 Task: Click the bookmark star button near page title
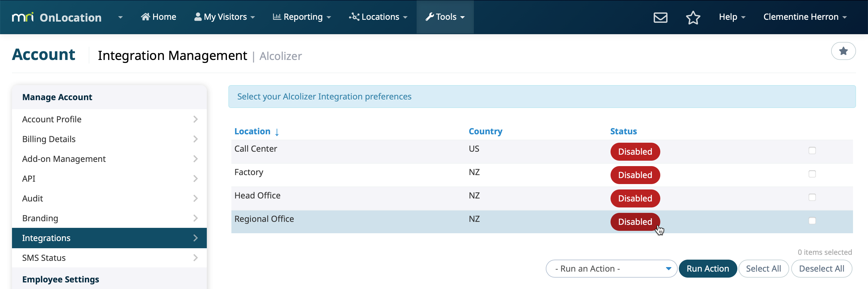(843, 51)
